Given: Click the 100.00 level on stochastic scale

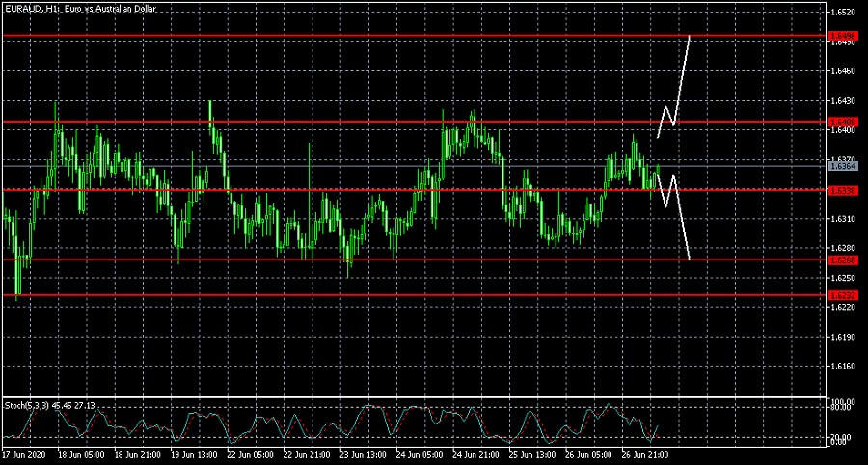Looking at the screenshot, I should [x=841, y=401].
